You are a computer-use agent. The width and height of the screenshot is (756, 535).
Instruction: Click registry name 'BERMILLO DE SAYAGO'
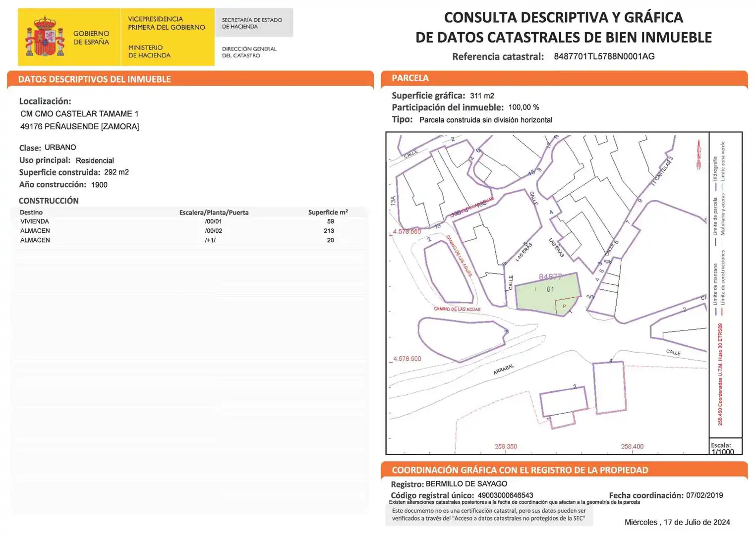click(466, 484)
